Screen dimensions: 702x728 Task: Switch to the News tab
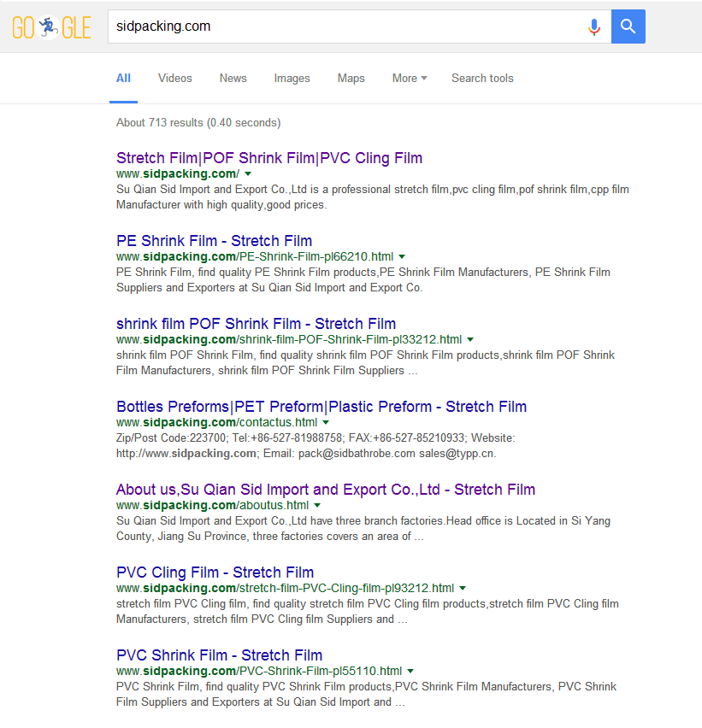click(x=233, y=78)
